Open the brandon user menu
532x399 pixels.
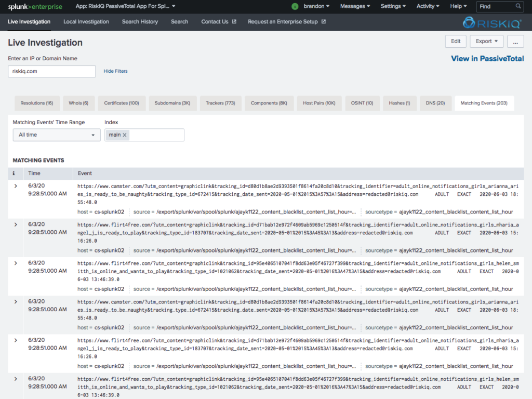pos(316,6)
